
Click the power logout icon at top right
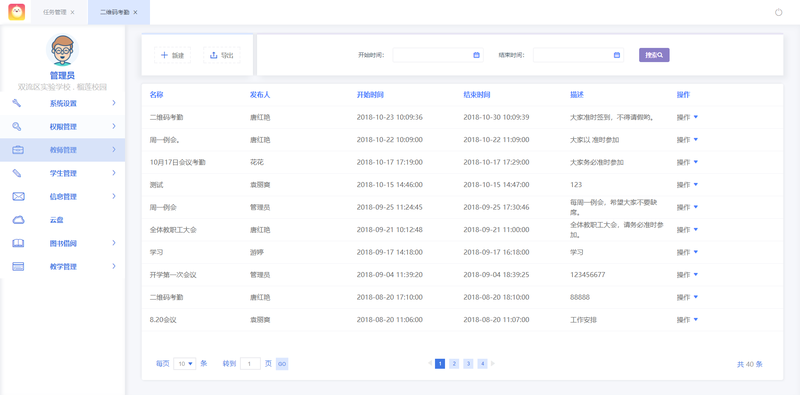(x=779, y=12)
